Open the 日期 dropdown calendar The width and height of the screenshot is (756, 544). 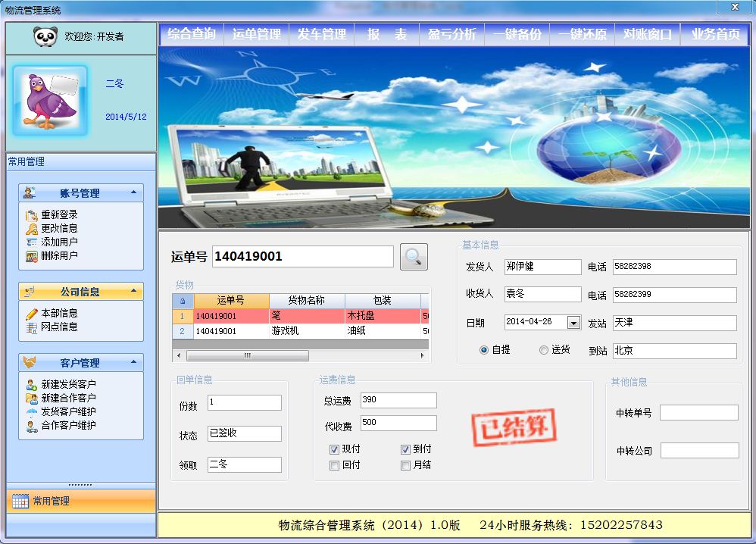point(573,323)
